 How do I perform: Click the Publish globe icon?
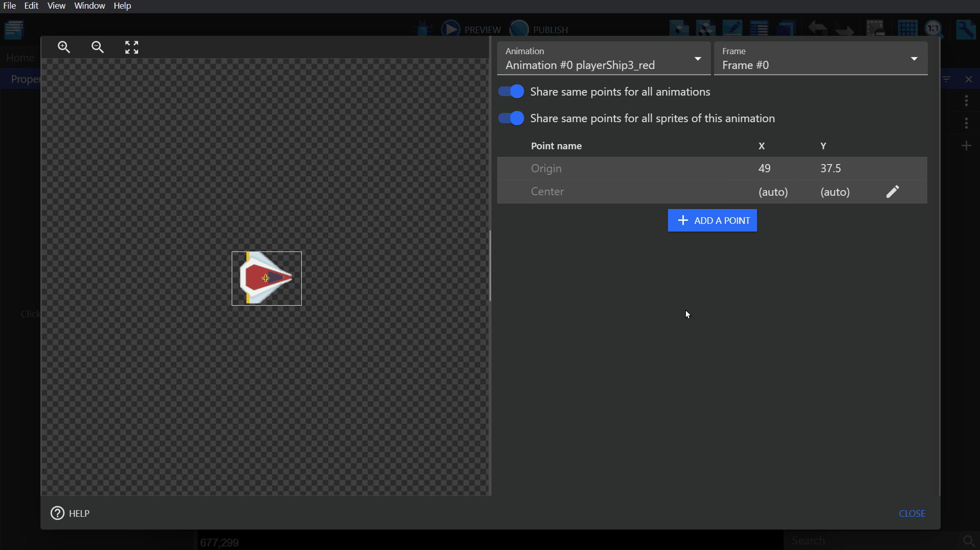(x=519, y=29)
